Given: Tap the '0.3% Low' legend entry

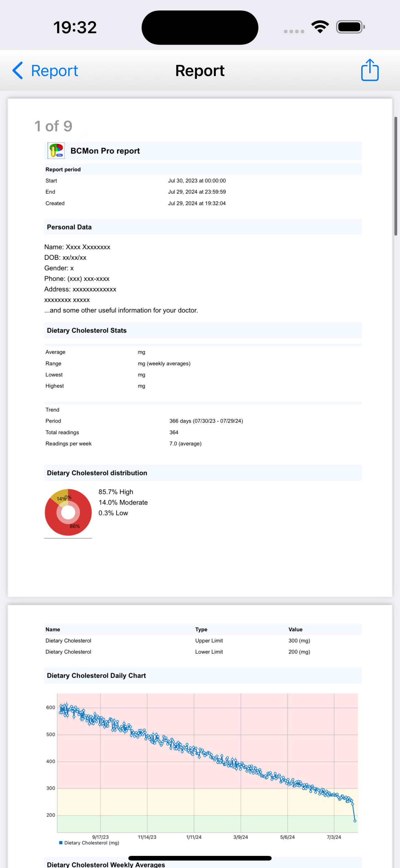Looking at the screenshot, I should point(113,513).
